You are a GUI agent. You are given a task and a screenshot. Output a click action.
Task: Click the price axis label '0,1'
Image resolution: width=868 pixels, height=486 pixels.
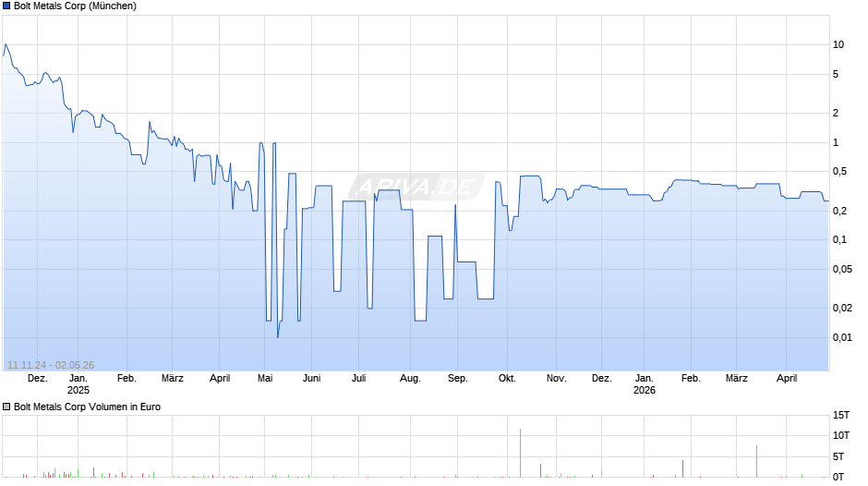click(839, 240)
